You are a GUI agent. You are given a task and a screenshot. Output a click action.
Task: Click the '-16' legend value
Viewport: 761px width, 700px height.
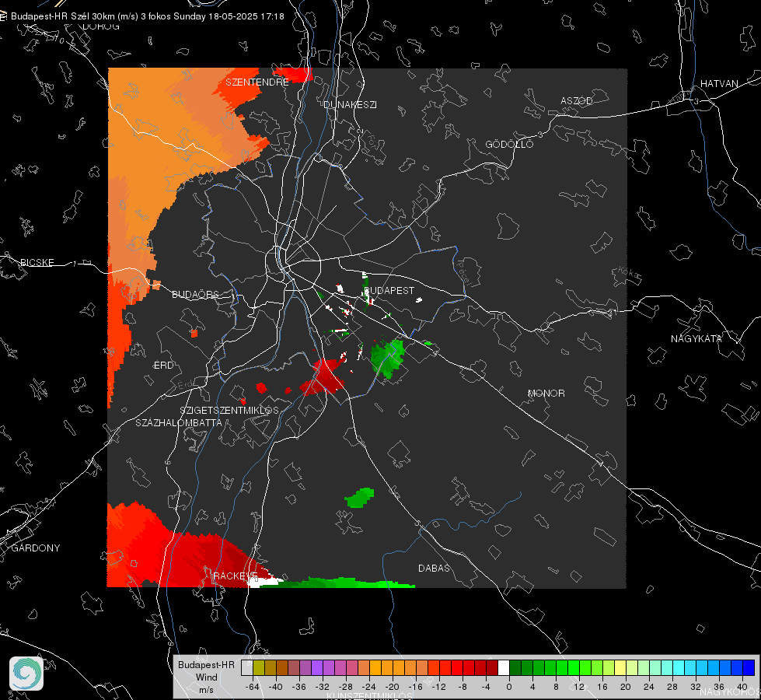click(x=415, y=687)
